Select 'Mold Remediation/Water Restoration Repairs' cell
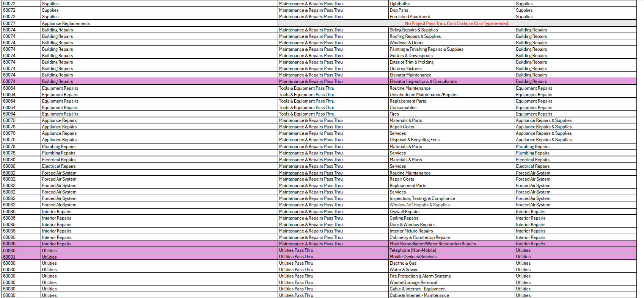The width and height of the screenshot is (644, 298). pos(451,244)
